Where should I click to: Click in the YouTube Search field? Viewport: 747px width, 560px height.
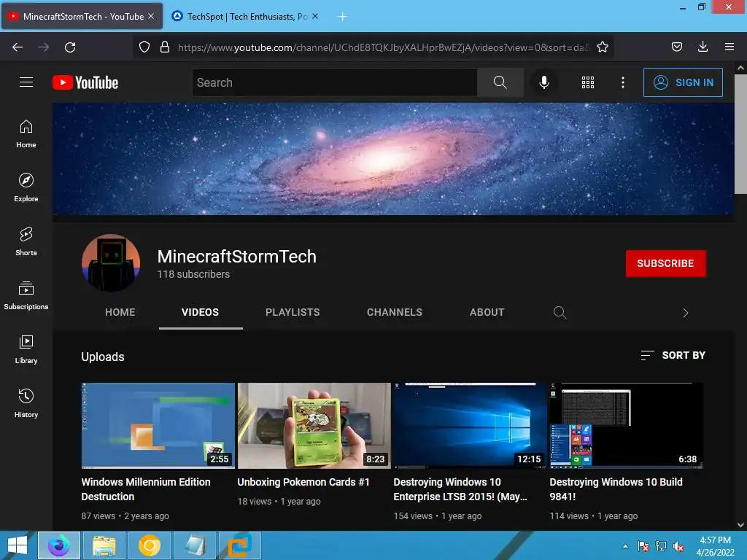[335, 82]
